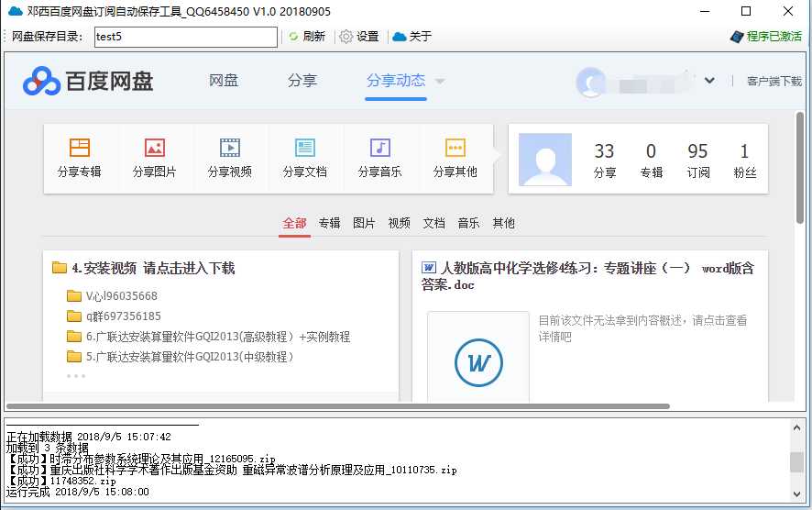The image size is (812, 510).
Task: Open the 分享其他 other icon
Action: 455,148
